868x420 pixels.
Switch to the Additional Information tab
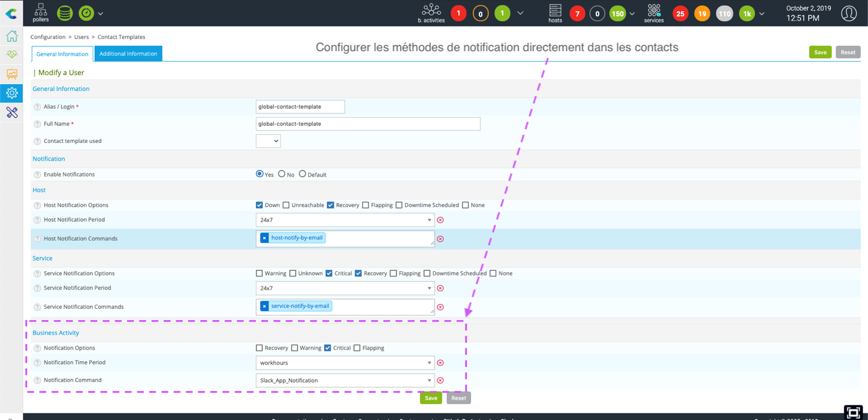pyautogui.click(x=128, y=54)
